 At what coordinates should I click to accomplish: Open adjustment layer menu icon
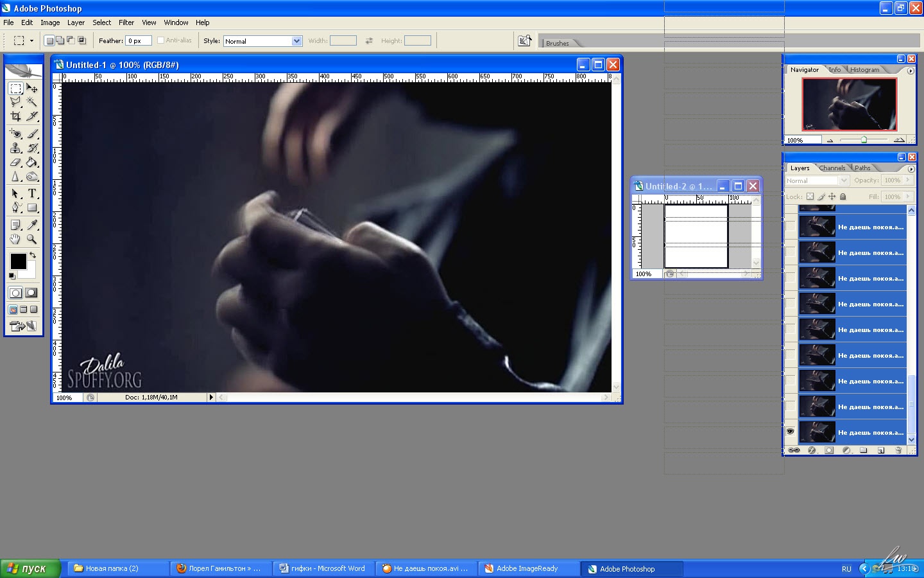(846, 450)
